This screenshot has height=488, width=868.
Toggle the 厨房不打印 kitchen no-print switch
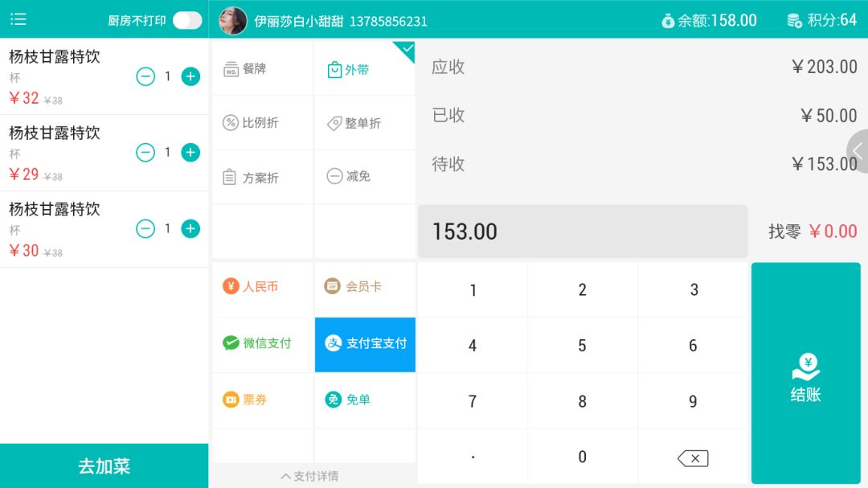[186, 19]
